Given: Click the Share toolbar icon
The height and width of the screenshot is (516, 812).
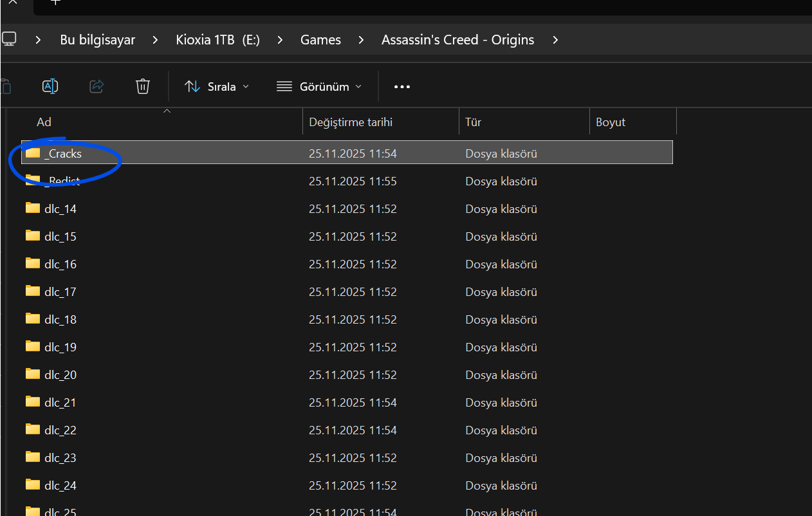Looking at the screenshot, I should [x=97, y=86].
